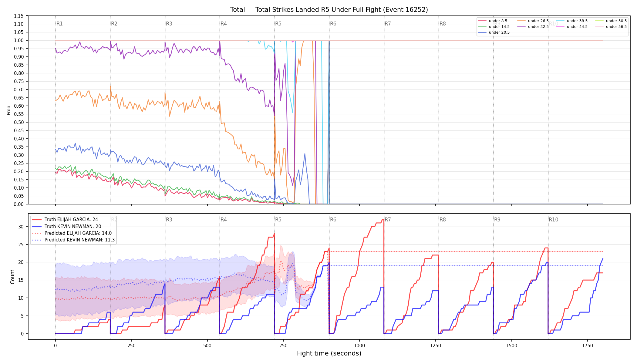Click 'Predicted ELIJAH GARCIA: 14.0' legend entry
Screen dimensions: 637x364
click(78, 233)
